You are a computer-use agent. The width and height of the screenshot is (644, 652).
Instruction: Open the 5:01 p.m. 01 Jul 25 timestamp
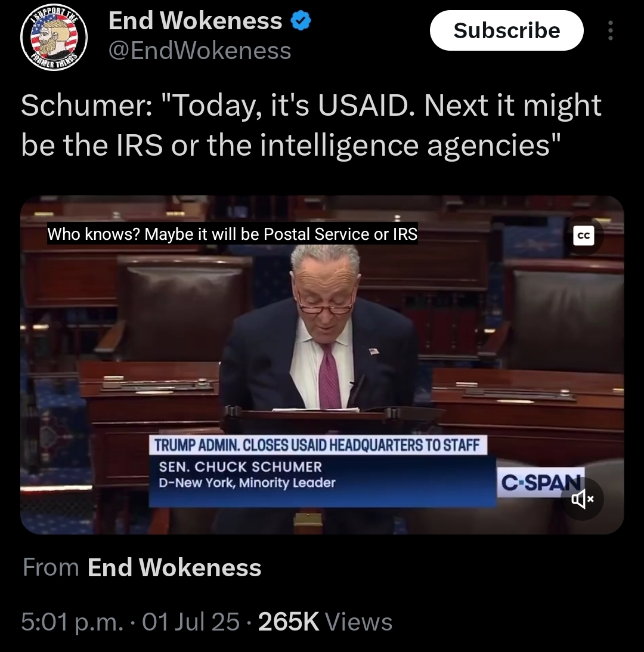(130, 622)
